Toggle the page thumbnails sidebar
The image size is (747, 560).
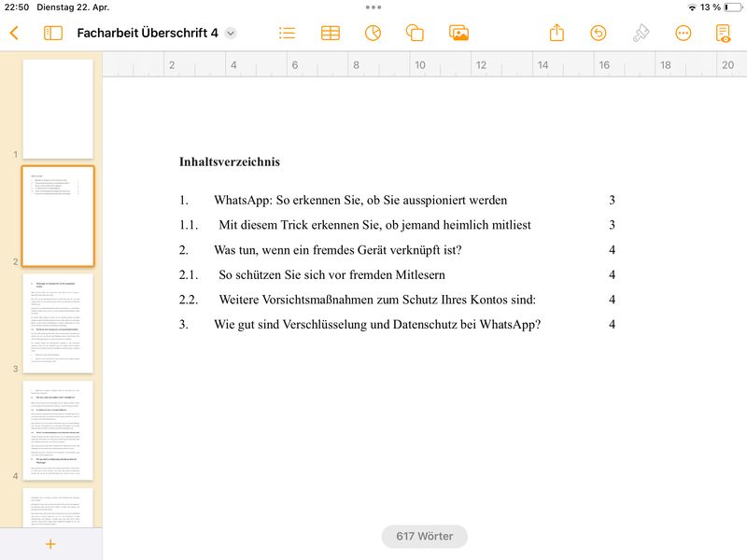53,33
